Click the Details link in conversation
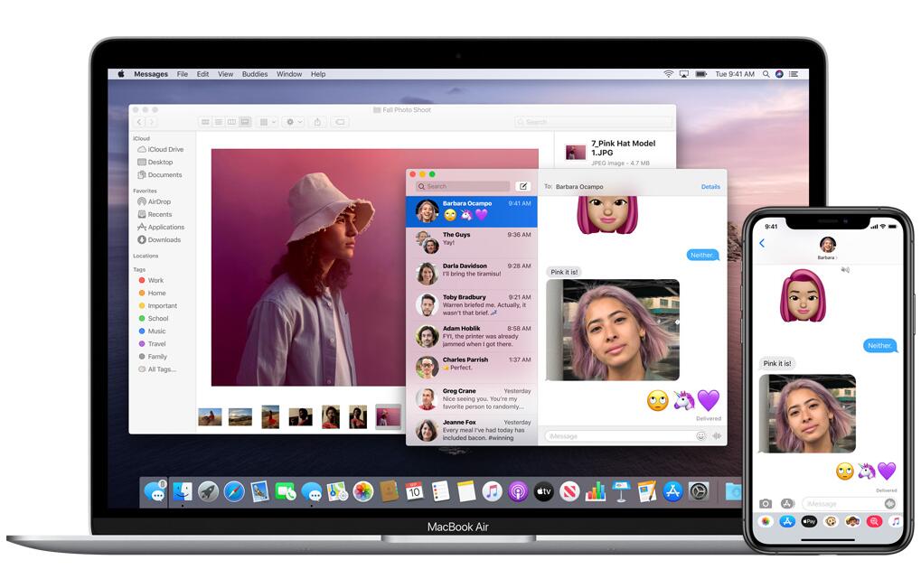 click(710, 187)
